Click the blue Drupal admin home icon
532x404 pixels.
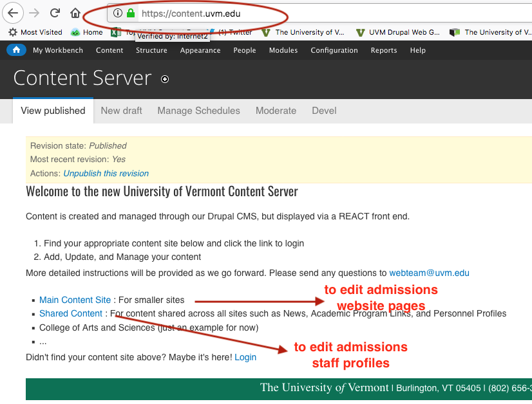pyautogui.click(x=16, y=50)
